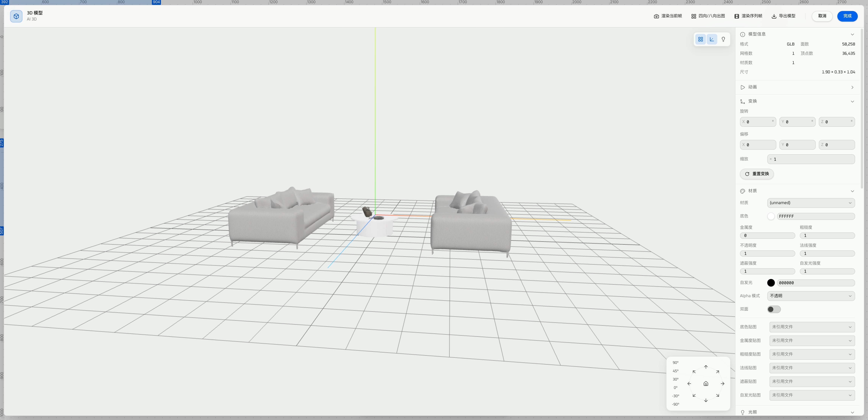This screenshot has height=420, width=868.
Task: Open the 法线贴图 dropdown
Action: [x=812, y=368]
